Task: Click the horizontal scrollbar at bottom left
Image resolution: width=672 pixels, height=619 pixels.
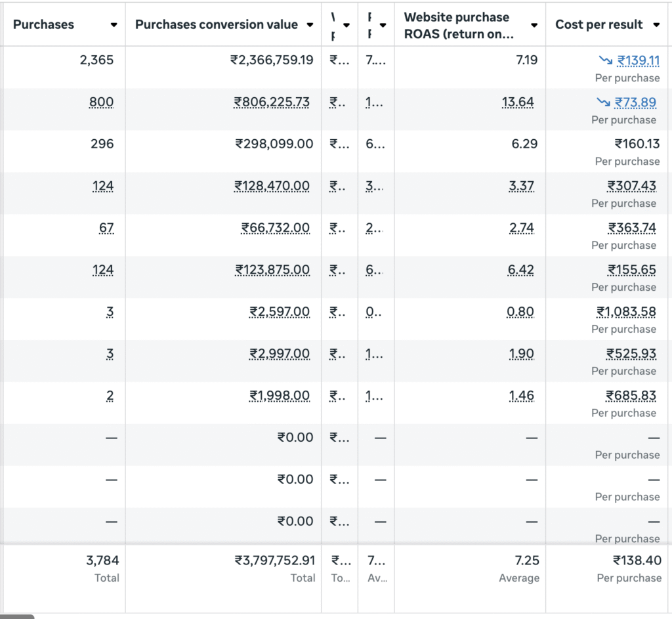Action: pos(16,616)
